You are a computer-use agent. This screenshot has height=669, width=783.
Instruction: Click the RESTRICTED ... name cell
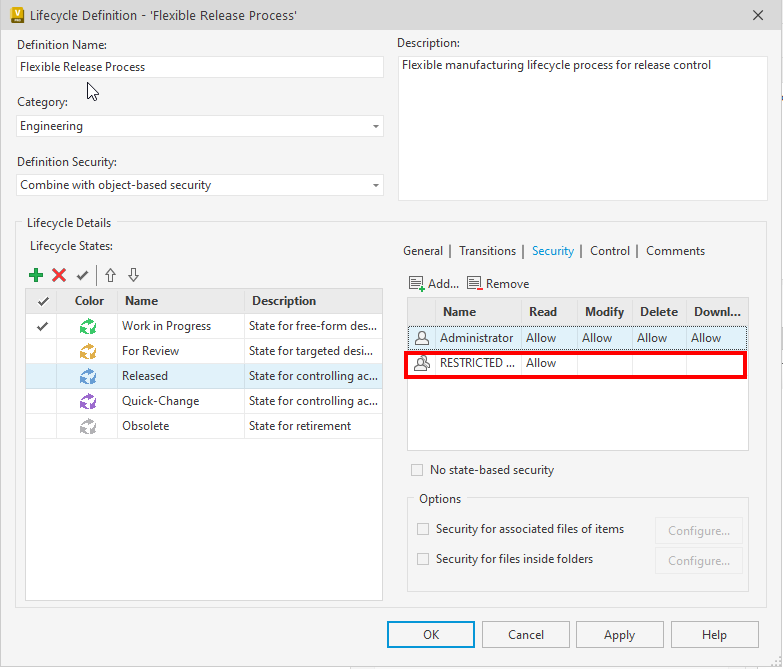coord(477,363)
